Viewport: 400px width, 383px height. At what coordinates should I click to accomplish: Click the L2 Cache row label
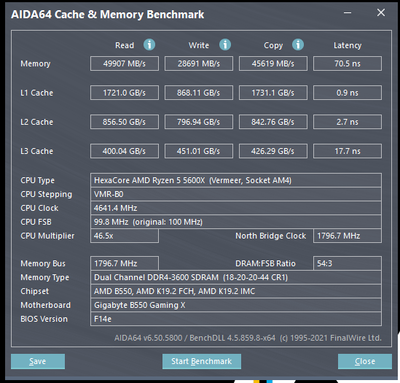pyautogui.click(x=37, y=122)
